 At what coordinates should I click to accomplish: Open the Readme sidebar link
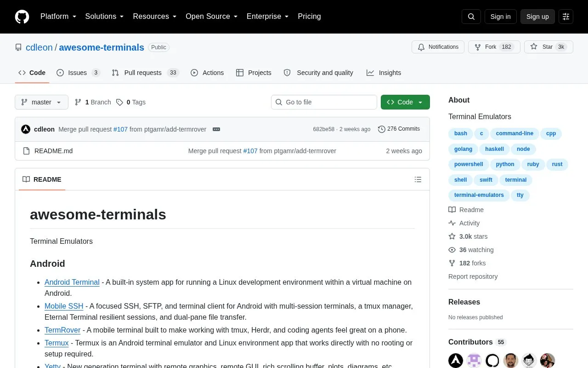(466, 210)
